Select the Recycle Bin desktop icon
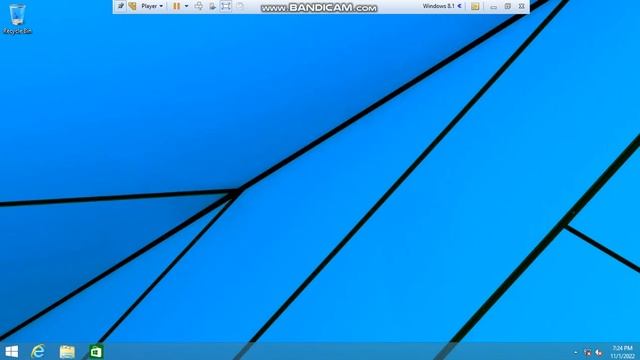 17,19
